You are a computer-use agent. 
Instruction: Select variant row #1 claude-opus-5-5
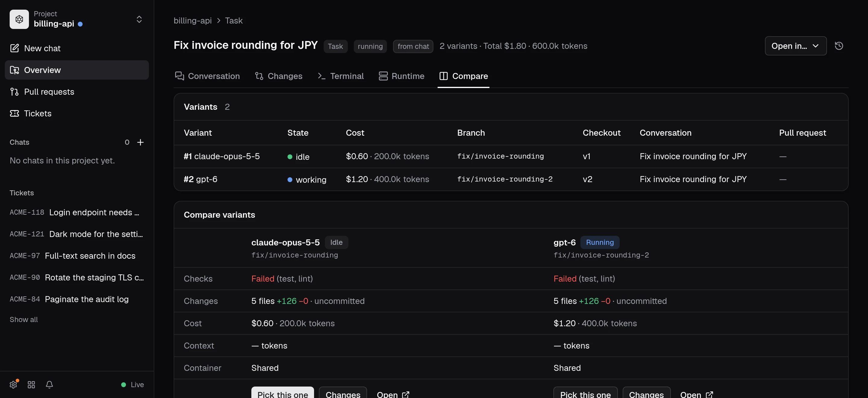pos(511,156)
